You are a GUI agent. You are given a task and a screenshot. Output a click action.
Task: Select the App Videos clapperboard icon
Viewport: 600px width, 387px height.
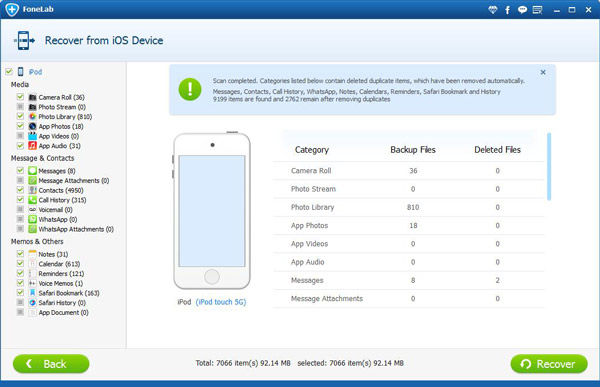click(33, 136)
